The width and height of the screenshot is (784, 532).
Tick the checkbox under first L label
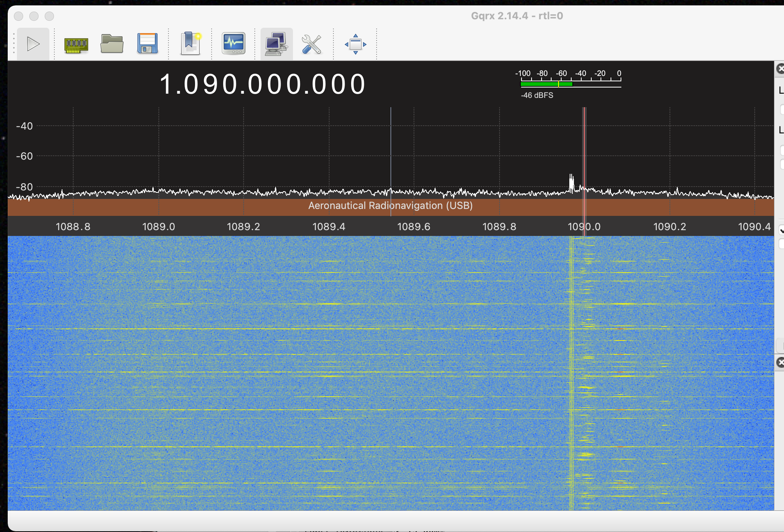click(782, 109)
